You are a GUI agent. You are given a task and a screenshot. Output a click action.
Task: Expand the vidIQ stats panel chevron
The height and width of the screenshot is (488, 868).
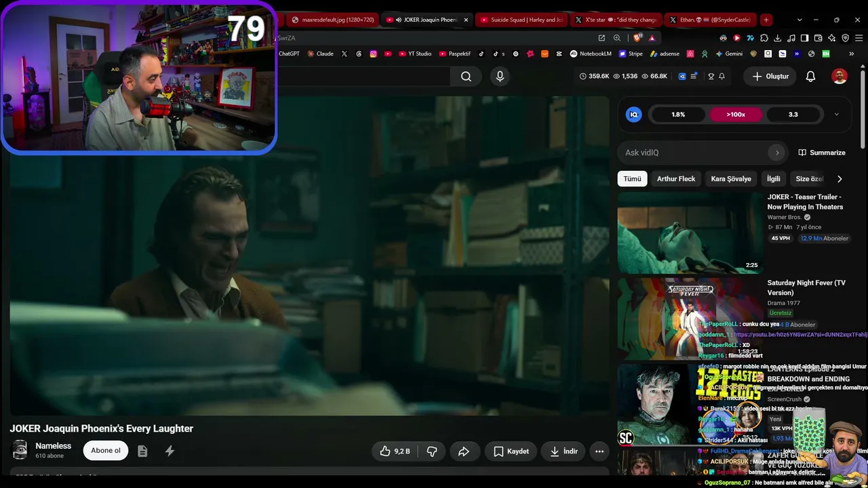click(836, 115)
